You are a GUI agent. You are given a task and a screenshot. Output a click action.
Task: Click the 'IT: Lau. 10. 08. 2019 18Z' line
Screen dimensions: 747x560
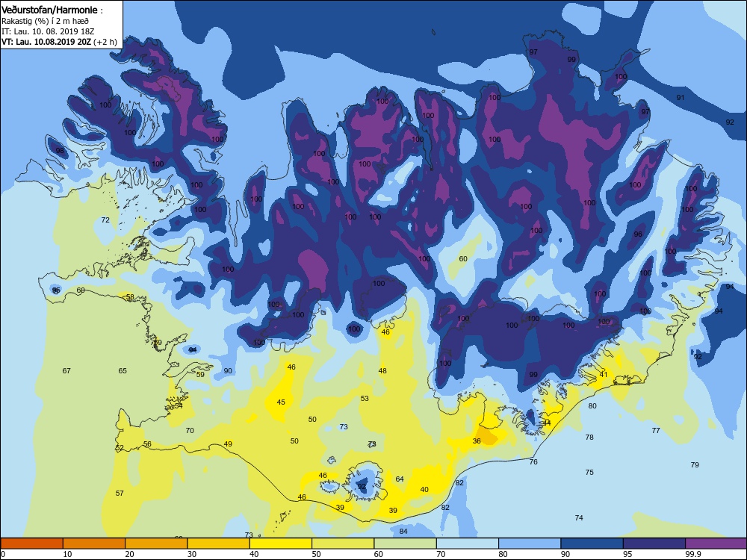(48, 31)
